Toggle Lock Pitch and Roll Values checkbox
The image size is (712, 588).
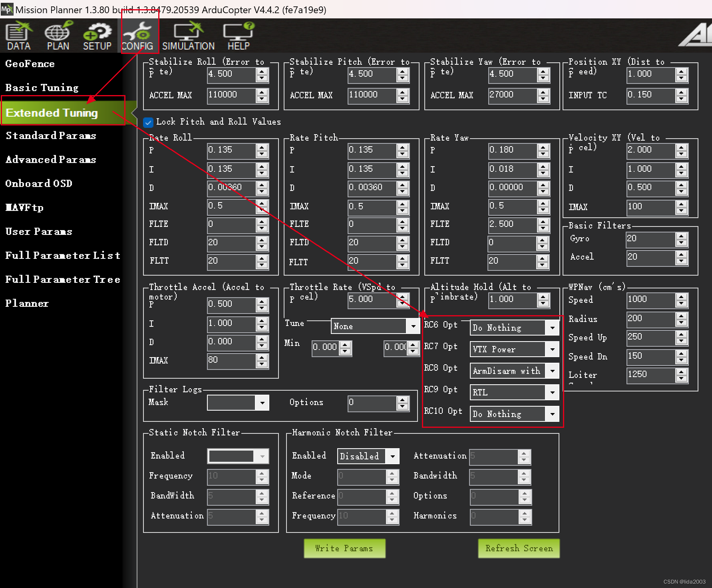148,122
